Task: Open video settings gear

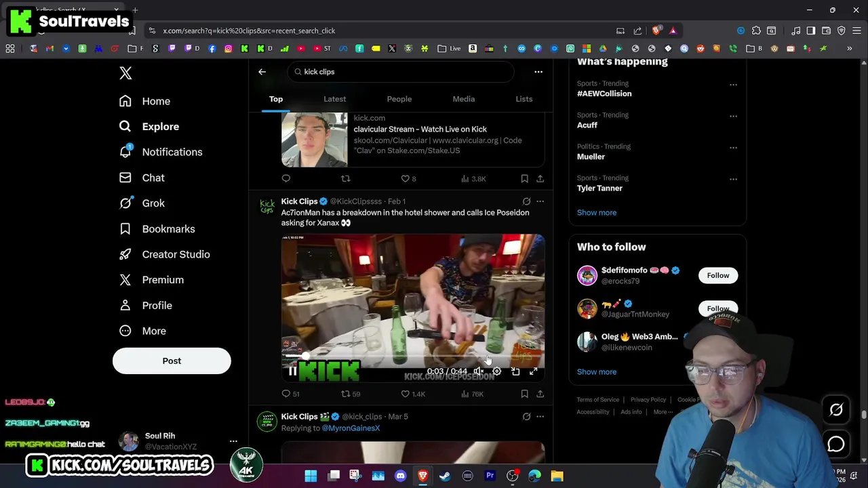Action: 497,371
